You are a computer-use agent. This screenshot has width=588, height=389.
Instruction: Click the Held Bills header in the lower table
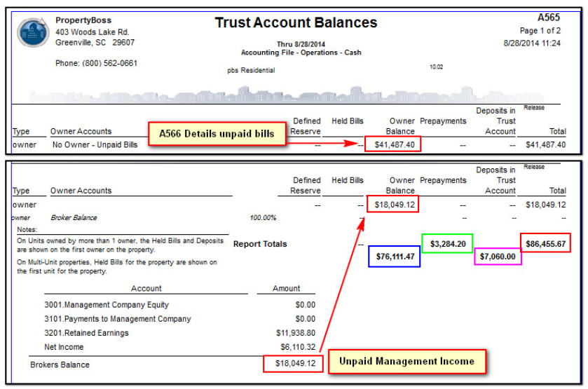coord(348,180)
